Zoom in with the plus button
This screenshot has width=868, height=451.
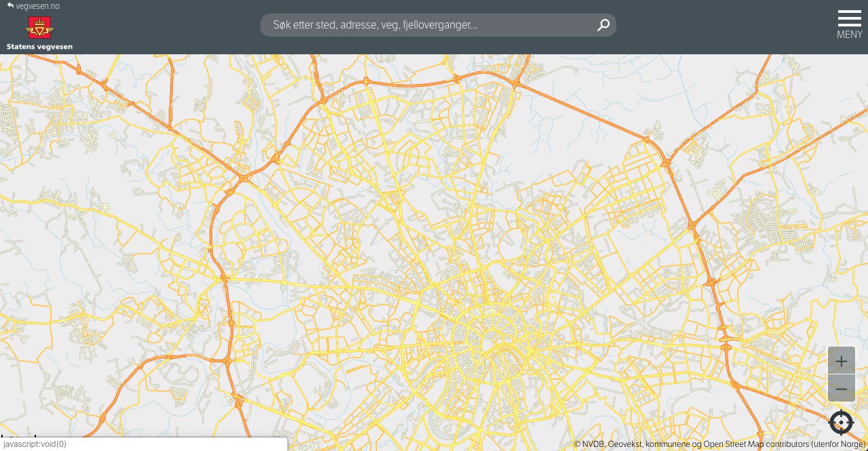point(842,361)
